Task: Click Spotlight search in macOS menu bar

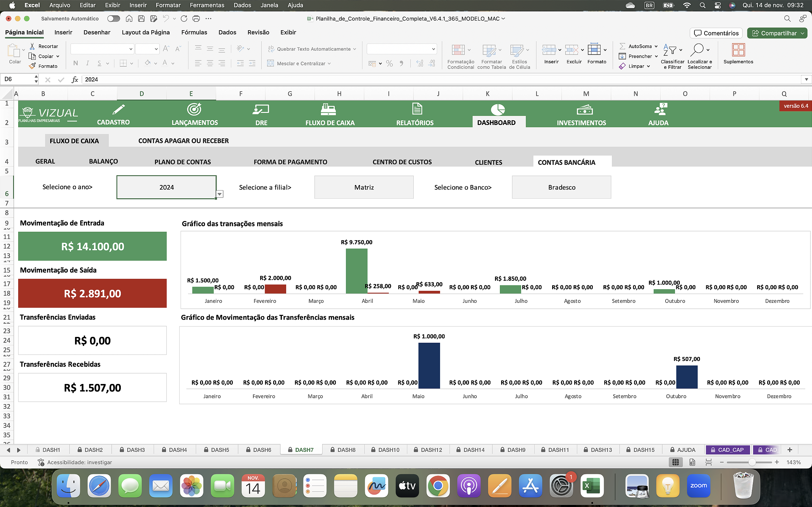Action: [x=702, y=5]
